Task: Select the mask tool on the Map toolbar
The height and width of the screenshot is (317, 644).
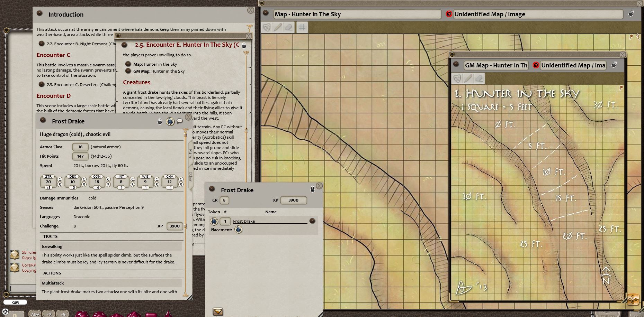Action: pos(266,27)
